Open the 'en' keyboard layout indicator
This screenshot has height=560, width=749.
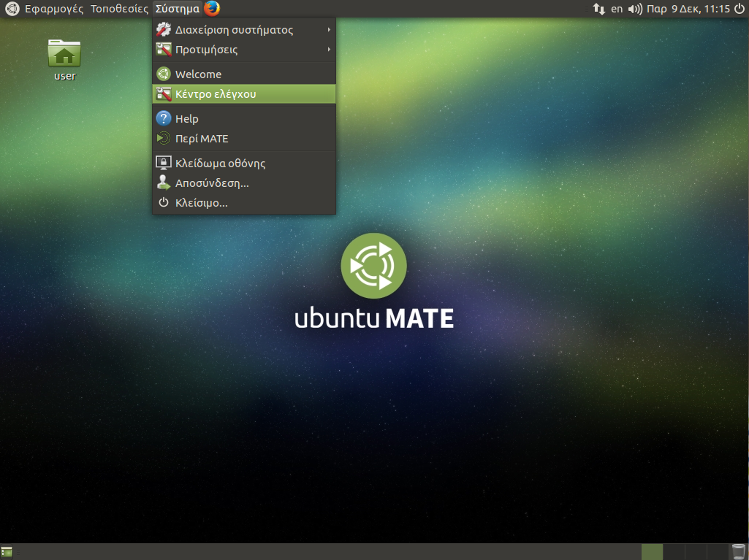(617, 9)
